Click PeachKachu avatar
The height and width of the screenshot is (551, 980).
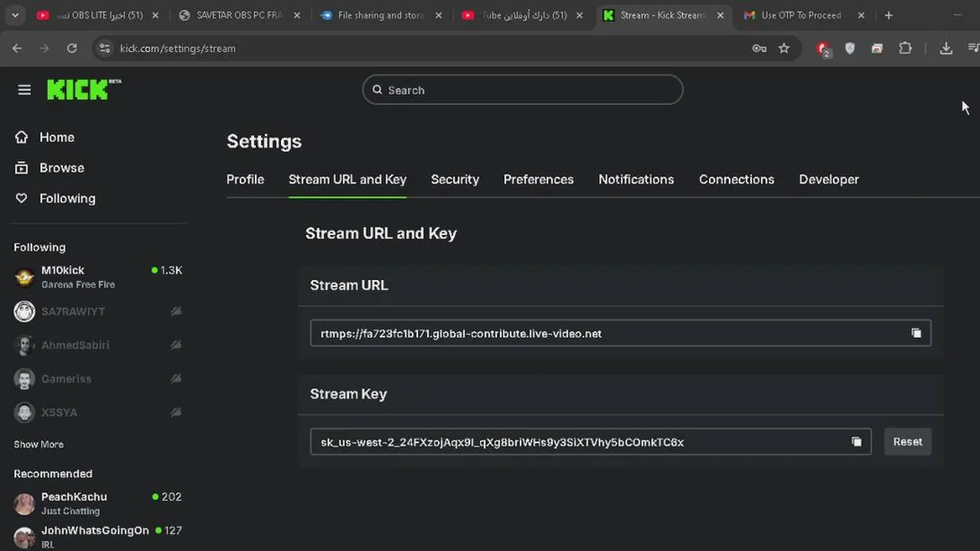coord(24,504)
